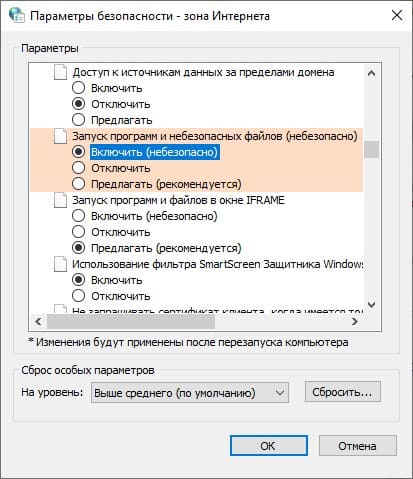Click page icon beside 'Запуск программ и файлов в окне IFRAME'
The height and width of the screenshot is (479, 413).
pos(60,200)
